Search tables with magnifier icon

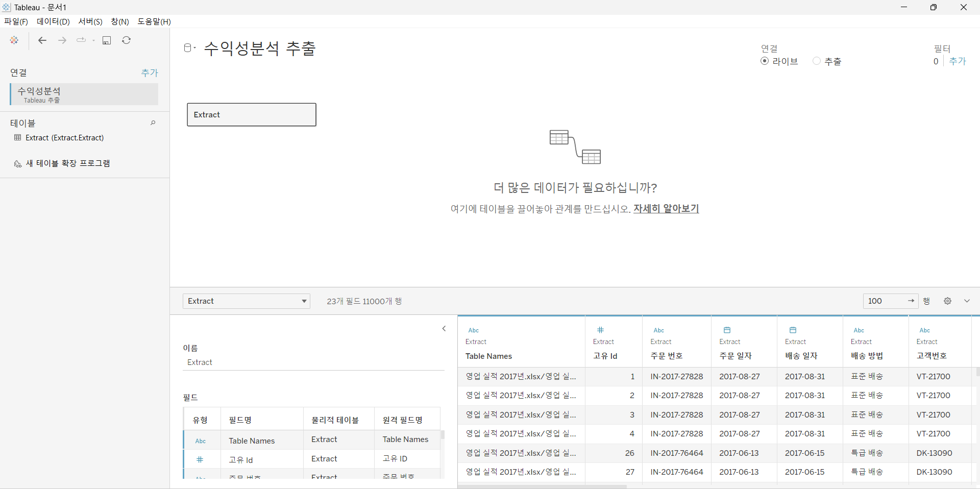pos(153,123)
